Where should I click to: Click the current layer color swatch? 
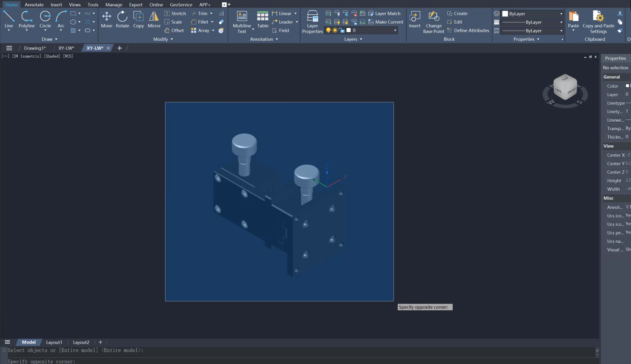tap(349, 30)
